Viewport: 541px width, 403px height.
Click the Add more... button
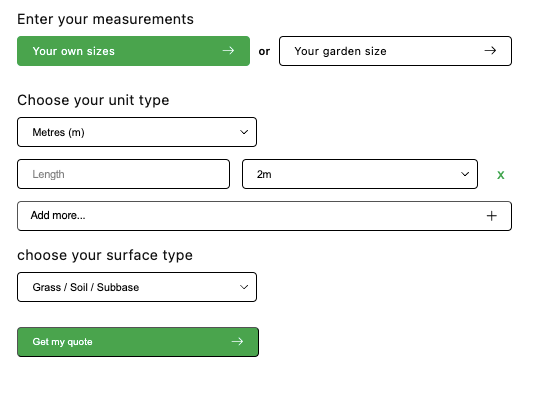pyautogui.click(x=264, y=216)
